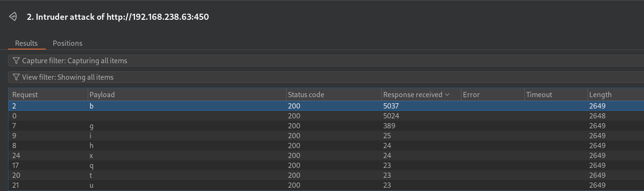644x191 pixels.
Task: Select request 17 with payload q
Action: click(x=326, y=166)
